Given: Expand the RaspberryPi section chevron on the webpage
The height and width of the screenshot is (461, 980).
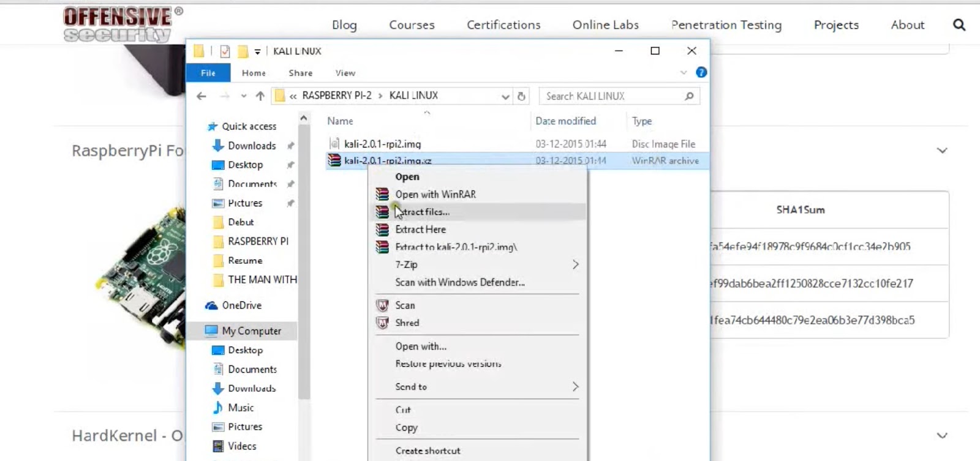Looking at the screenshot, I should pos(942,151).
